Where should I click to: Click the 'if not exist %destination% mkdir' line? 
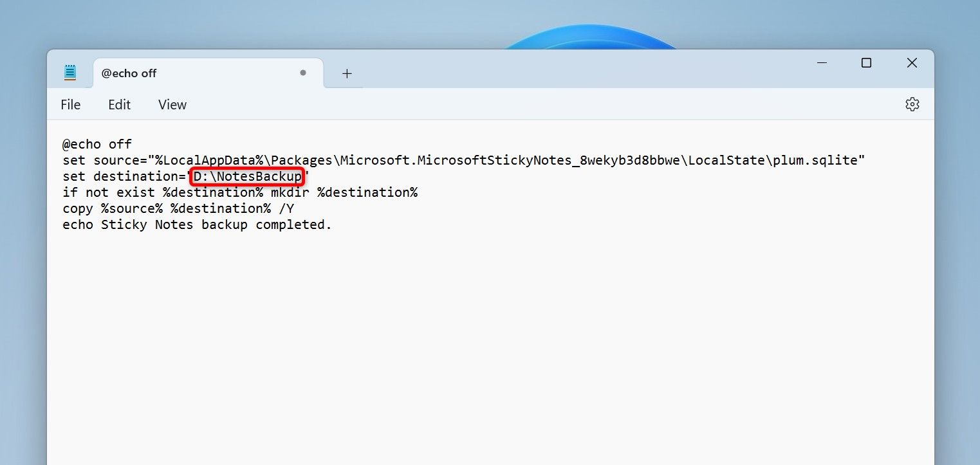(x=240, y=192)
